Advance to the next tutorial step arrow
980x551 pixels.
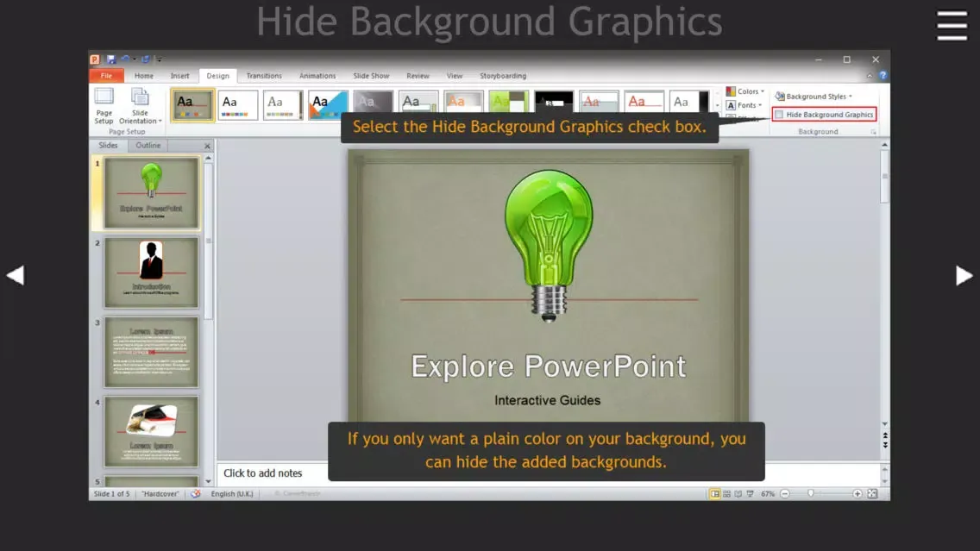pyautogui.click(x=964, y=276)
